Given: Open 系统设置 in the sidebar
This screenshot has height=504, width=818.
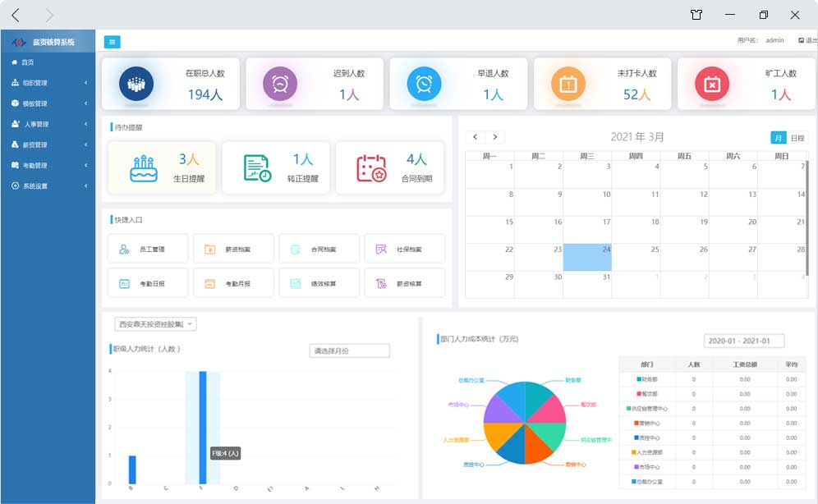Looking at the screenshot, I should pyautogui.click(x=48, y=186).
